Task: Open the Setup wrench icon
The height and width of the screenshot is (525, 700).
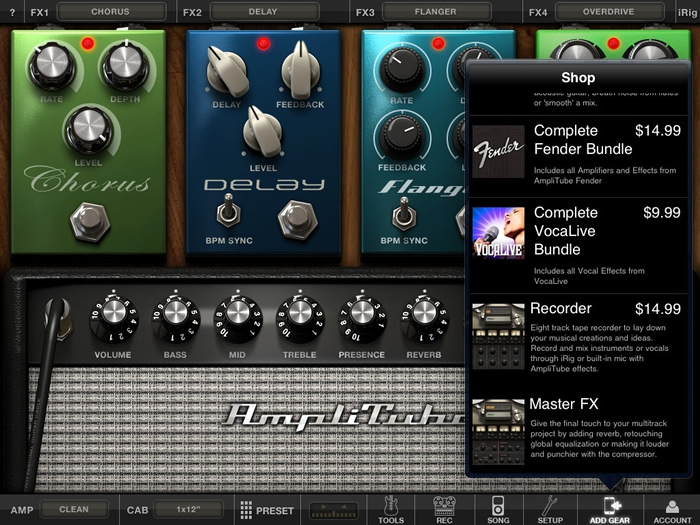Action: 550,509
